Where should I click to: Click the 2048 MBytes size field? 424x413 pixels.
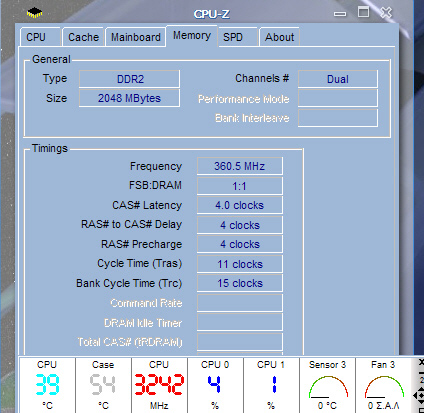pos(129,98)
